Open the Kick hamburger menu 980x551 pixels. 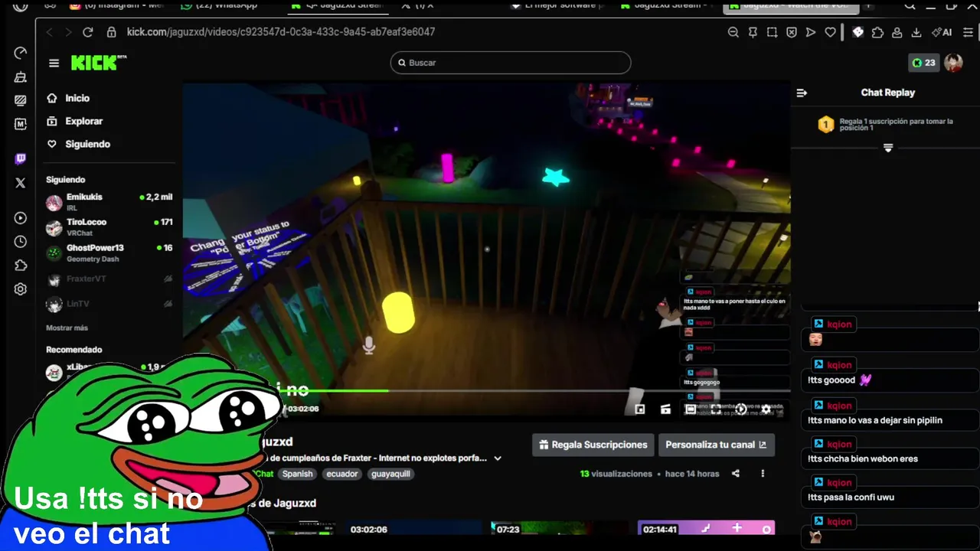pyautogui.click(x=54, y=64)
